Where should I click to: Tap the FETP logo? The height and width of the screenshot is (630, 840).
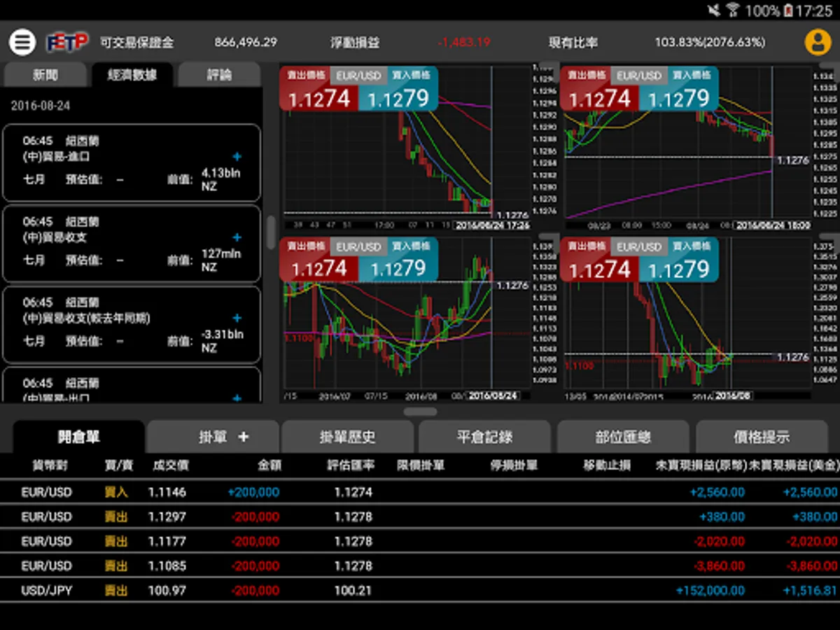pyautogui.click(x=67, y=42)
